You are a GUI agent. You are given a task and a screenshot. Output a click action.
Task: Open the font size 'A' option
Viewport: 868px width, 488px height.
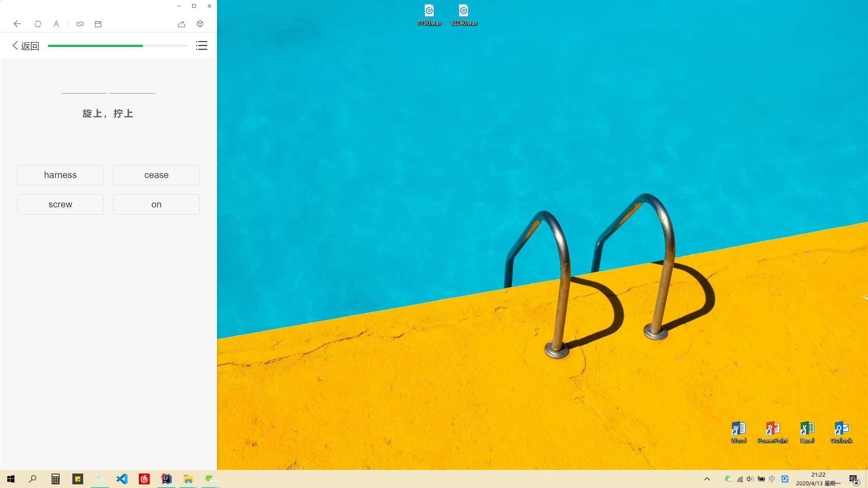[x=56, y=24]
